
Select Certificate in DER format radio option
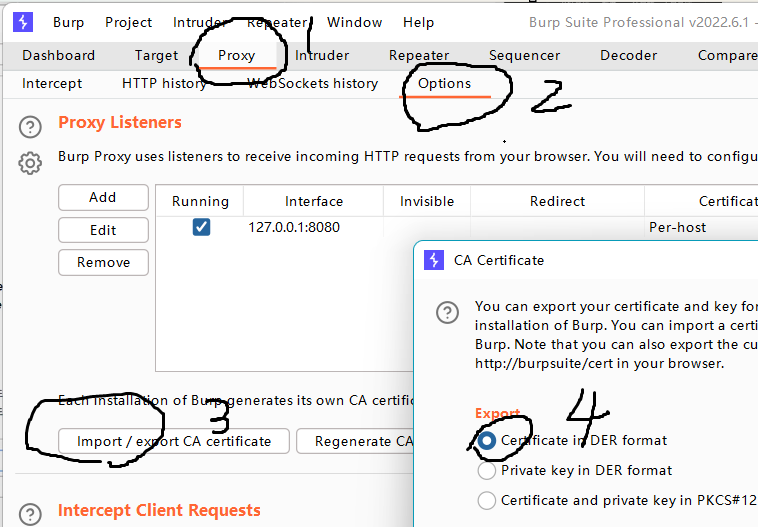coord(486,440)
